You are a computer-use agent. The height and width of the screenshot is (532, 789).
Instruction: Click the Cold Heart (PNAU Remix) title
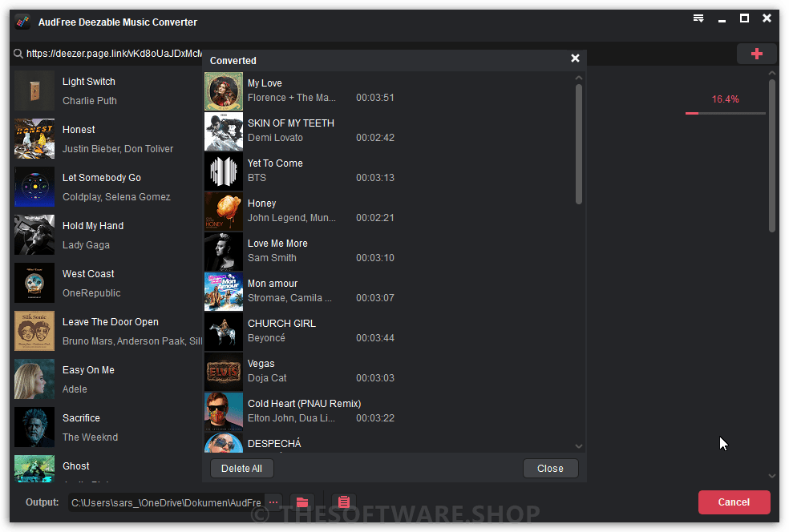point(305,404)
